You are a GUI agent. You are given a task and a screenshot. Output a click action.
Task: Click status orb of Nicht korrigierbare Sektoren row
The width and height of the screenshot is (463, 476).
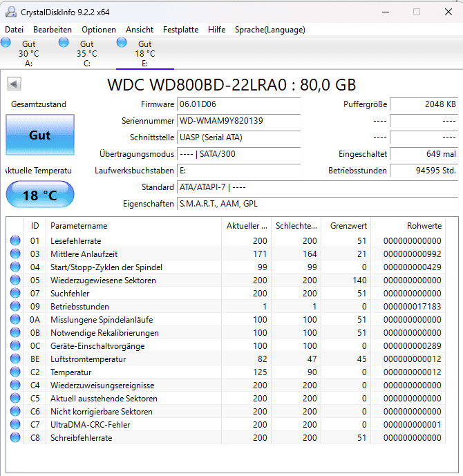(15, 411)
